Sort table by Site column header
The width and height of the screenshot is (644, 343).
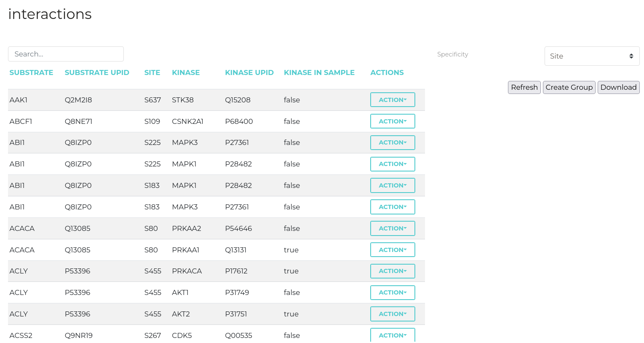(152, 72)
